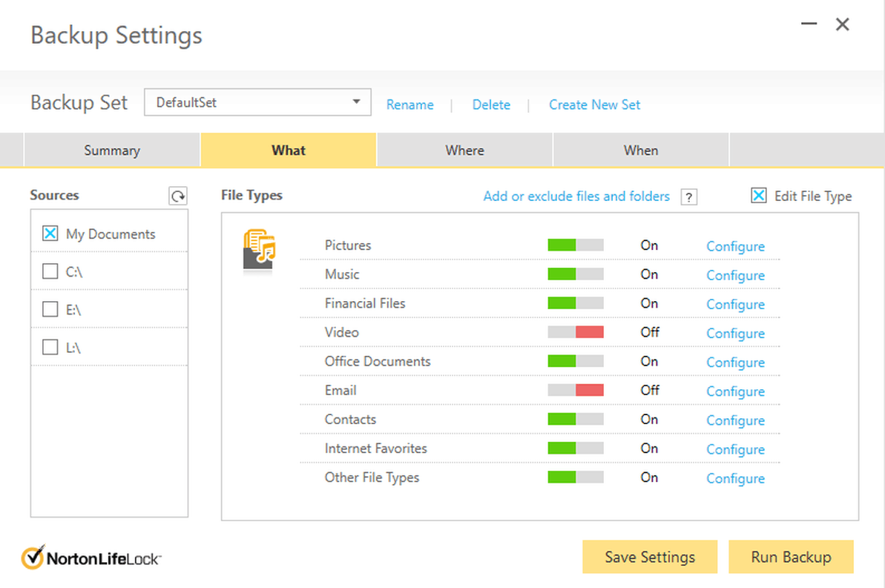Minimize the Backup Settings window
This screenshot has height=588, width=885.
[809, 24]
